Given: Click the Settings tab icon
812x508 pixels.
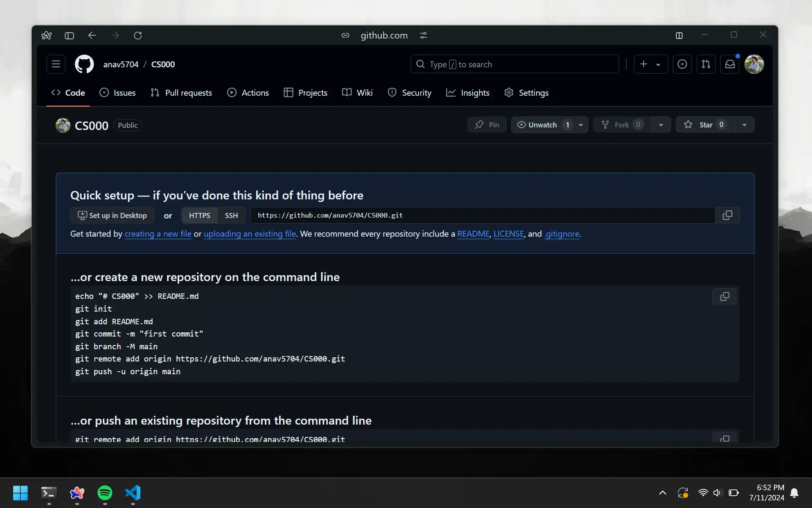Looking at the screenshot, I should [x=509, y=92].
